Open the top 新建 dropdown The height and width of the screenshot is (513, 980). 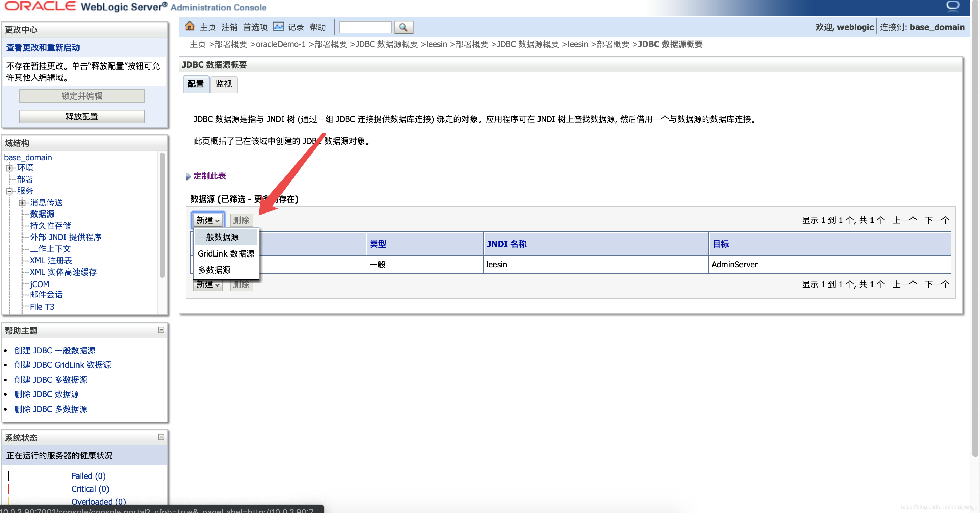[208, 220]
